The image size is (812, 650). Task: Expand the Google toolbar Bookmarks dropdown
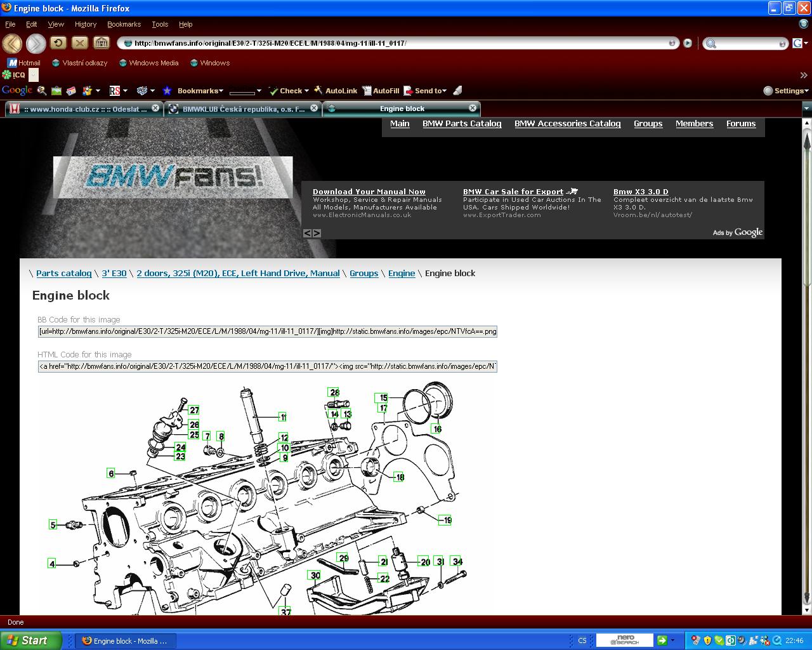click(x=200, y=91)
